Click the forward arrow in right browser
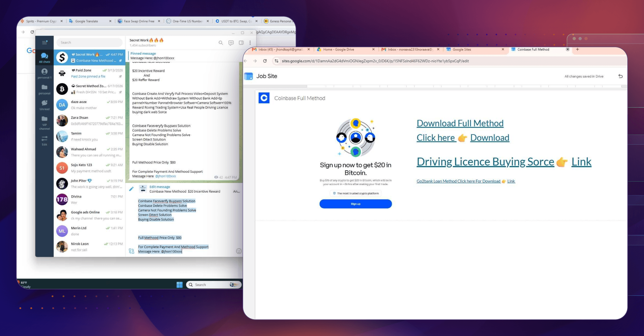 tap(255, 61)
